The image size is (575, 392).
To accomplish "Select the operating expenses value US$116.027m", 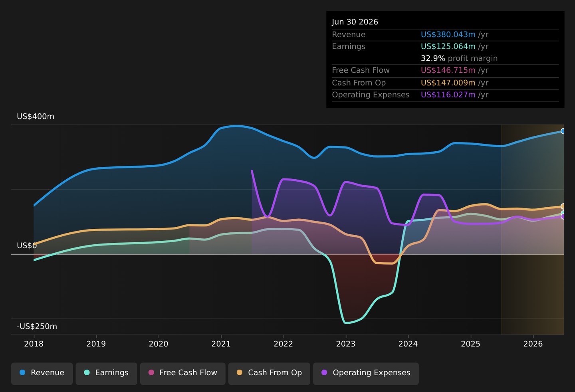I will (448, 95).
